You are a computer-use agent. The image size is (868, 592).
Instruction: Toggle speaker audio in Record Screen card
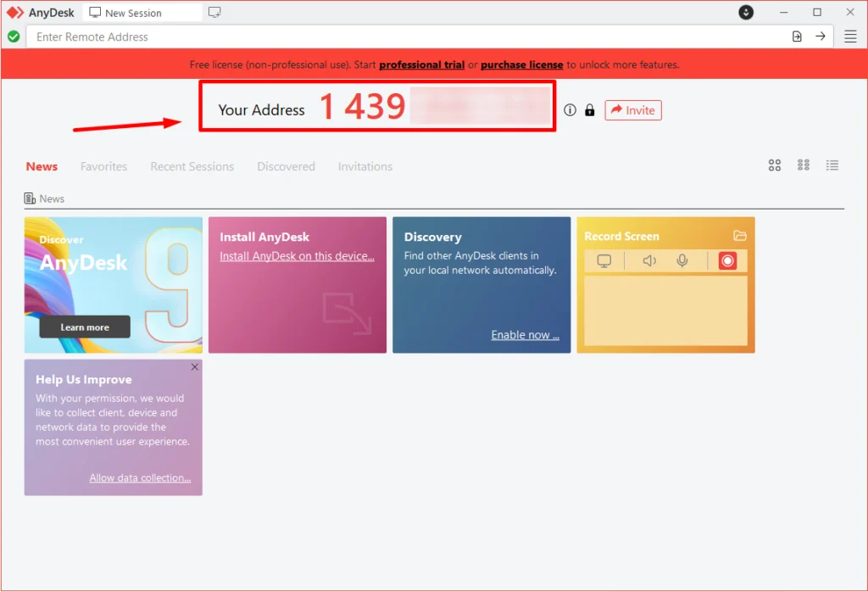tap(649, 260)
